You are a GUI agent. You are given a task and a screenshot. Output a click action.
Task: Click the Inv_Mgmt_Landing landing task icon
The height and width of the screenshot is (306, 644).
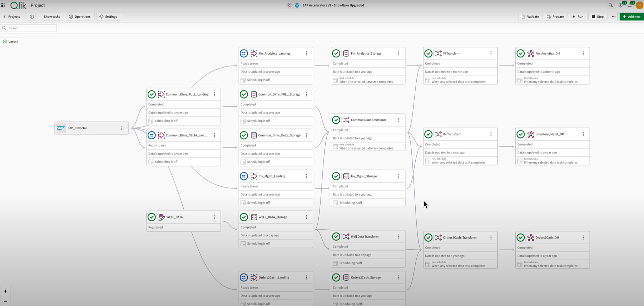point(254,176)
